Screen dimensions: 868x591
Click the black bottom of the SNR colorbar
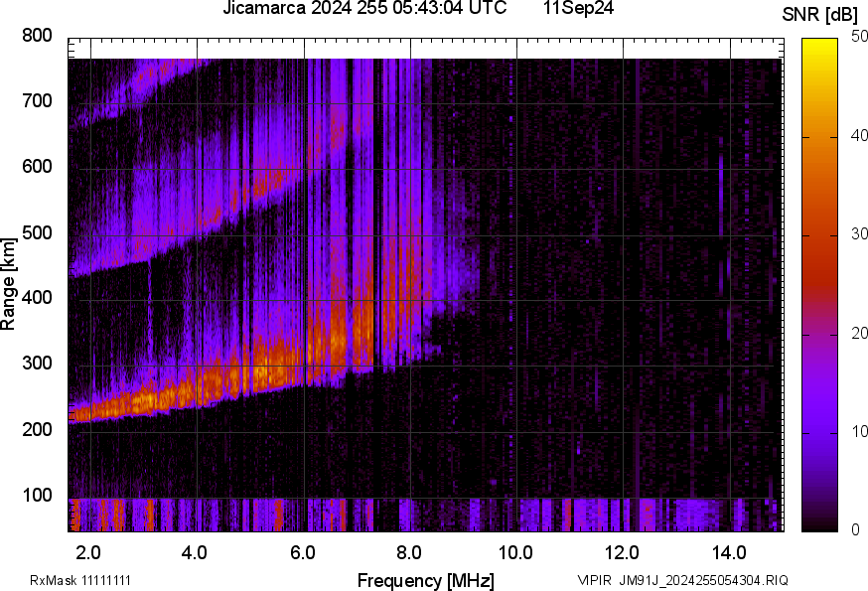click(820, 525)
